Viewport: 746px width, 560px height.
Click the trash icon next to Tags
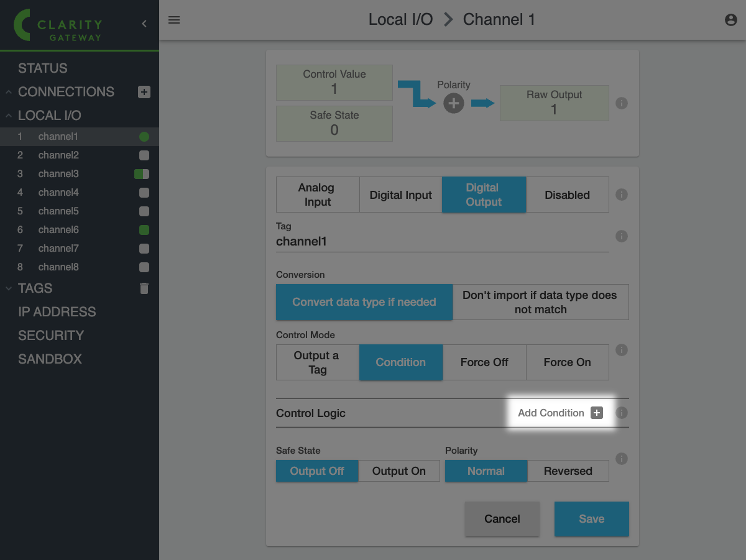pos(144,288)
